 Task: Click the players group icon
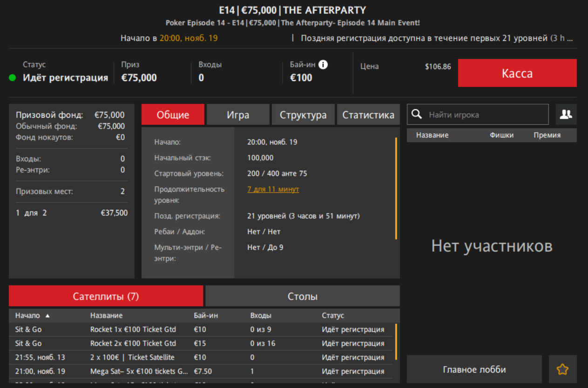(566, 114)
